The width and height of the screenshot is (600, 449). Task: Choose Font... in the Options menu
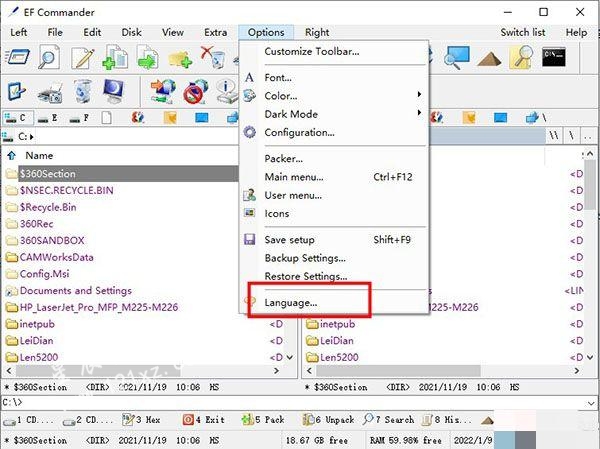pos(334,78)
